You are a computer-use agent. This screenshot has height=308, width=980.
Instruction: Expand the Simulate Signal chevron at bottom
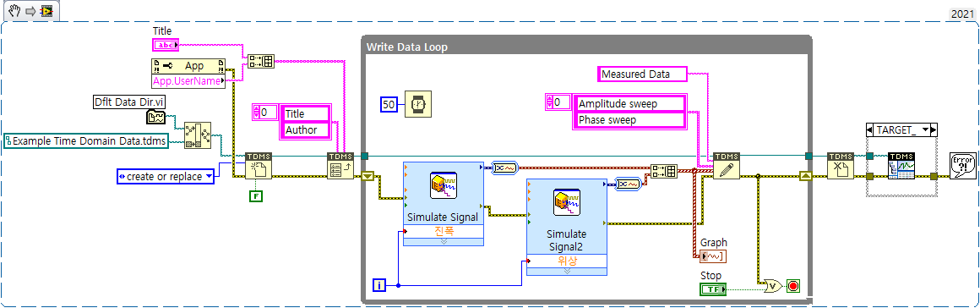444,241
